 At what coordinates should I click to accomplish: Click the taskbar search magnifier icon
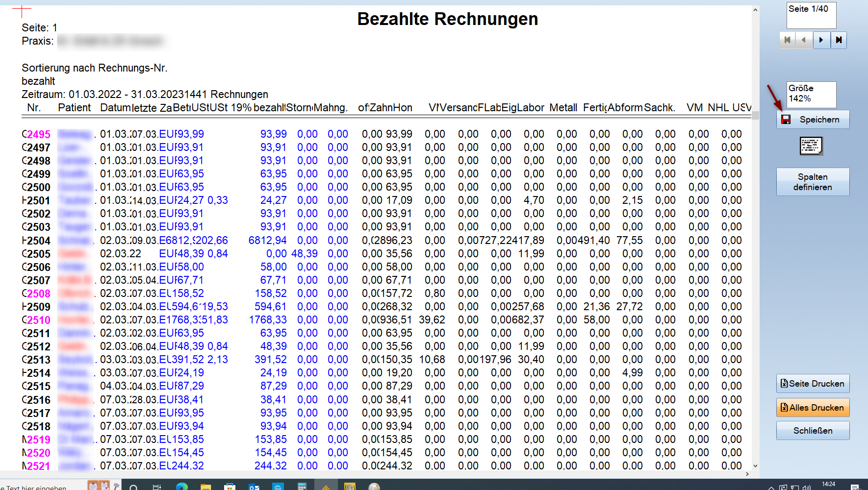pyautogui.click(x=133, y=487)
